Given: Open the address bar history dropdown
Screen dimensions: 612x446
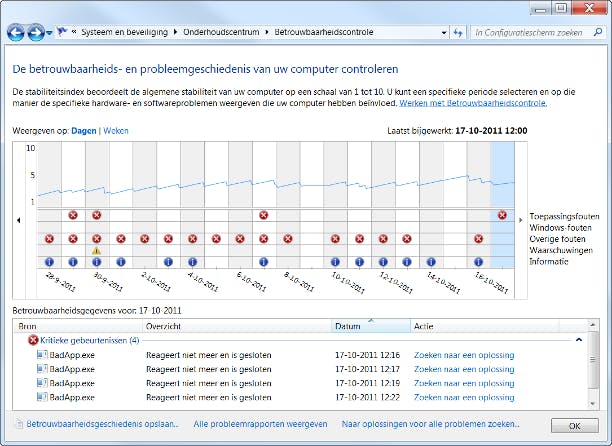Looking at the screenshot, I should click(444, 33).
